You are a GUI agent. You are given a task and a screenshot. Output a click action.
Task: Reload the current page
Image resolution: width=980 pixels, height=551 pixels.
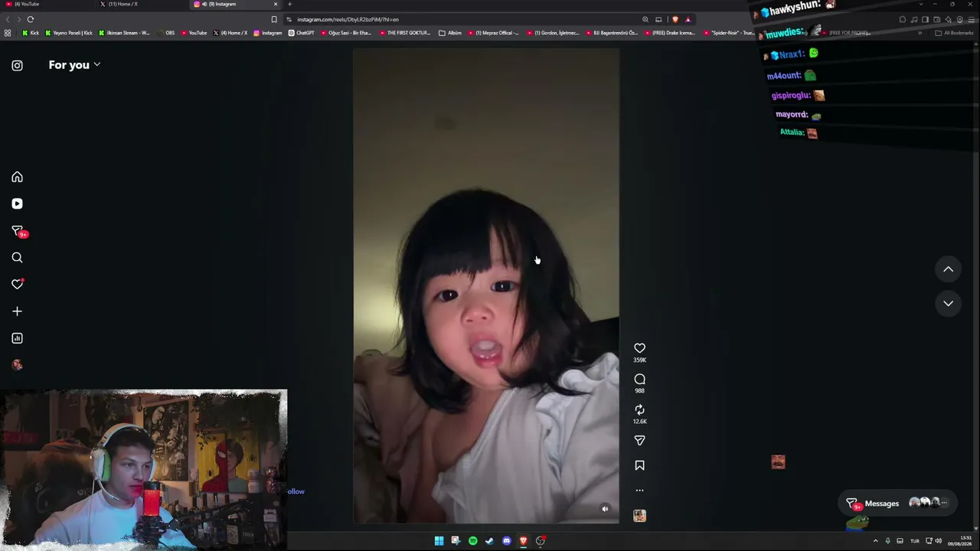[31, 19]
